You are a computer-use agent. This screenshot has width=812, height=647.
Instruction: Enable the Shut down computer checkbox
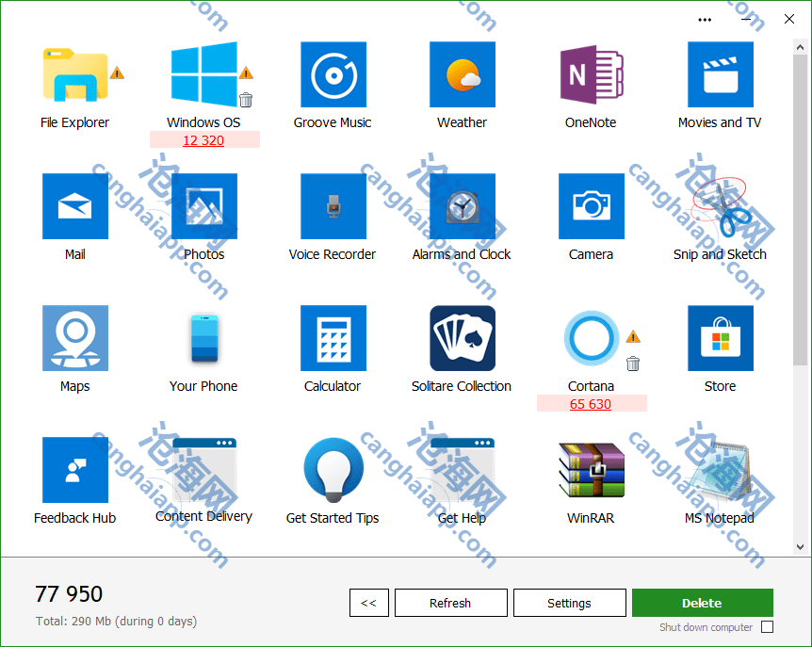[767, 627]
